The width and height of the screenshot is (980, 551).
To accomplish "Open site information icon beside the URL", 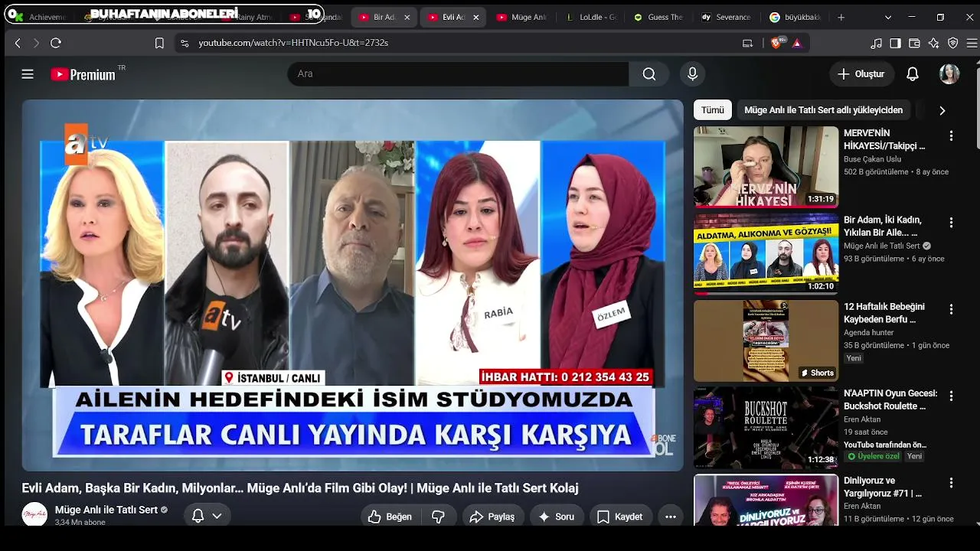I will tap(184, 44).
